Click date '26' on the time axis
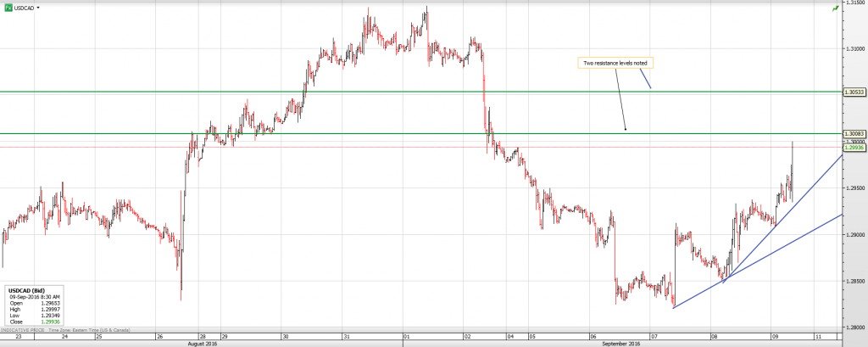Image resolution: width=868 pixels, height=347 pixels. point(160,337)
